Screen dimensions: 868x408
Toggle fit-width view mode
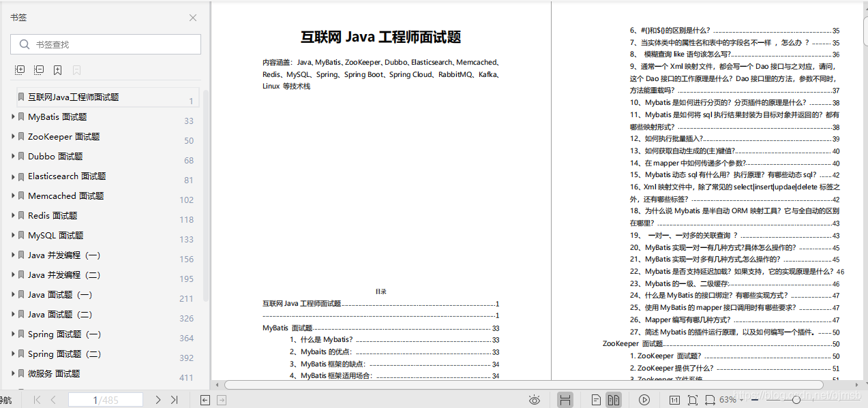coord(565,400)
